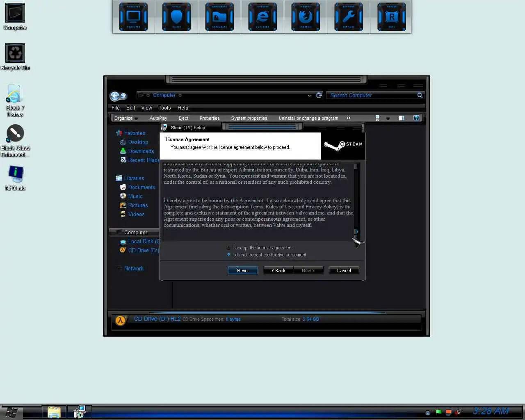Screen dimensions: 525x420
Task: Open the Explorer folder taskbar button
Action: (54, 412)
